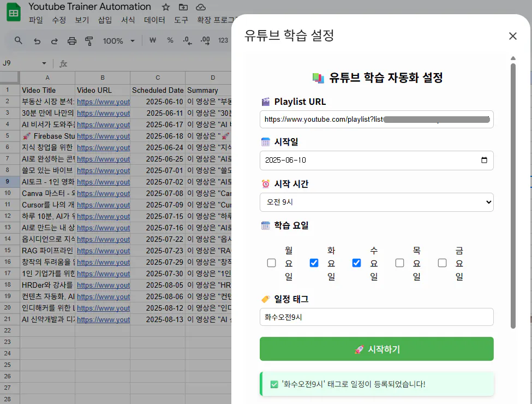Open the 서식 menu
This screenshot has width=532, height=404.
click(x=128, y=20)
